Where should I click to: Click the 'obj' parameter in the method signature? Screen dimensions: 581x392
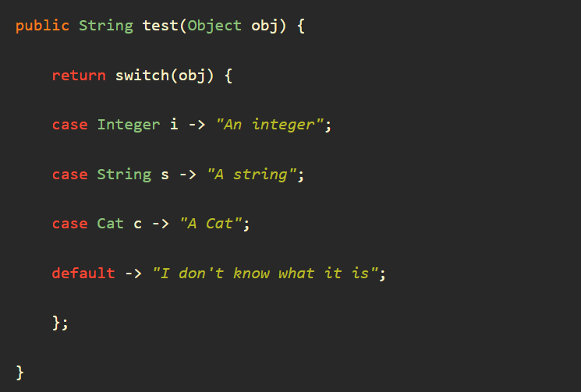click(x=264, y=26)
